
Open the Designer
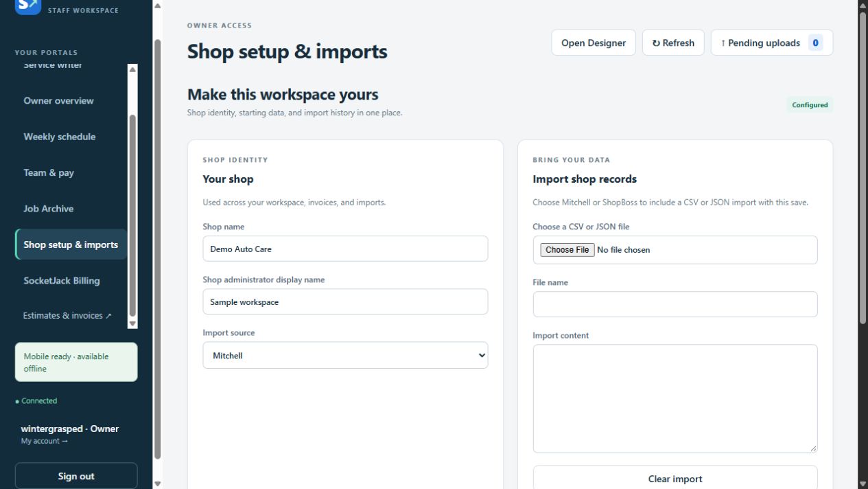coord(594,43)
